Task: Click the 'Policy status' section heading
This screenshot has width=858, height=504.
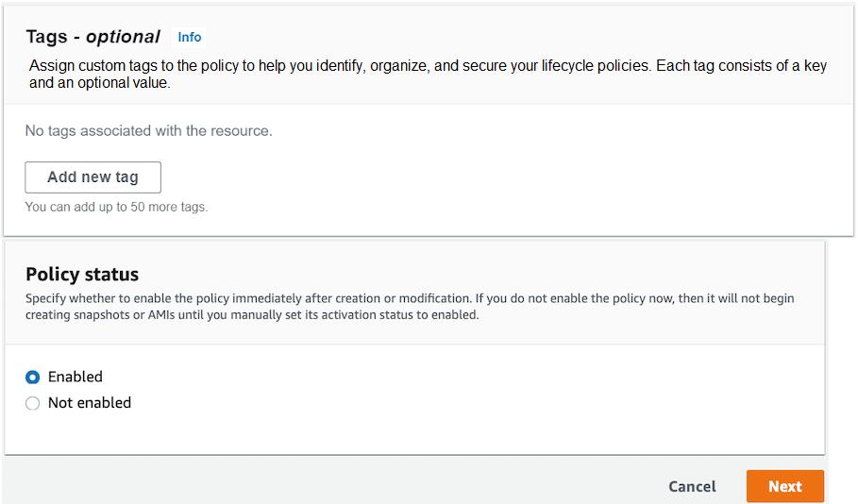Action: 82,275
